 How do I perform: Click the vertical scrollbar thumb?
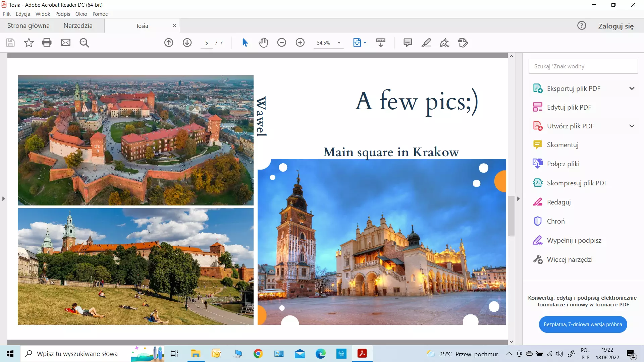pos(511,216)
